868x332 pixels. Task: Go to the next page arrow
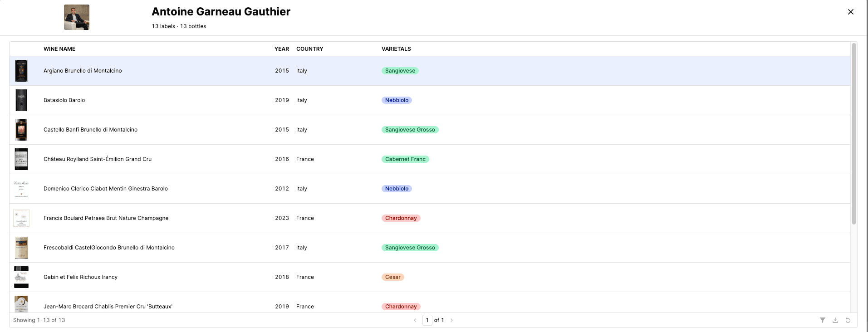pos(451,320)
